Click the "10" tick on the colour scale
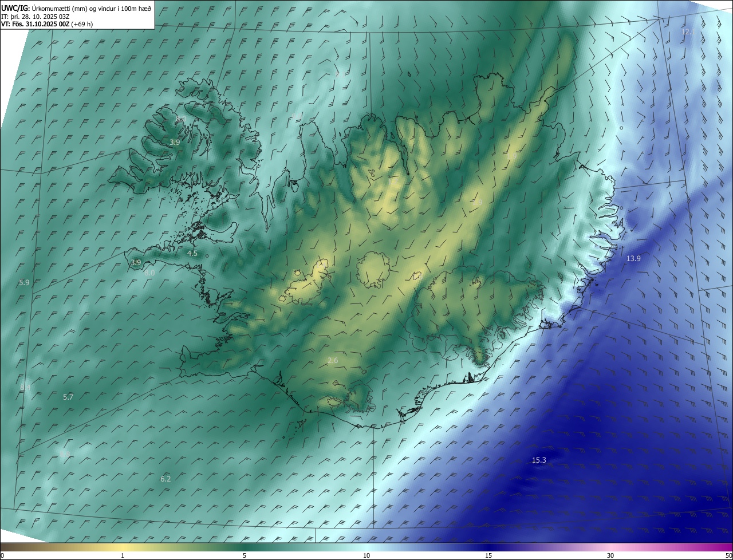Screen dimensions: 733x560 click(x=366, y=555)
